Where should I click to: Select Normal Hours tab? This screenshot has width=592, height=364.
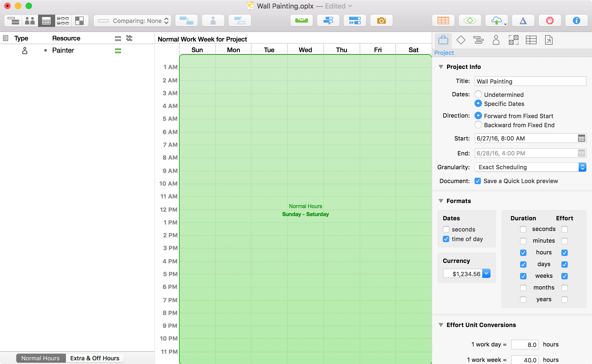[41, 358]
